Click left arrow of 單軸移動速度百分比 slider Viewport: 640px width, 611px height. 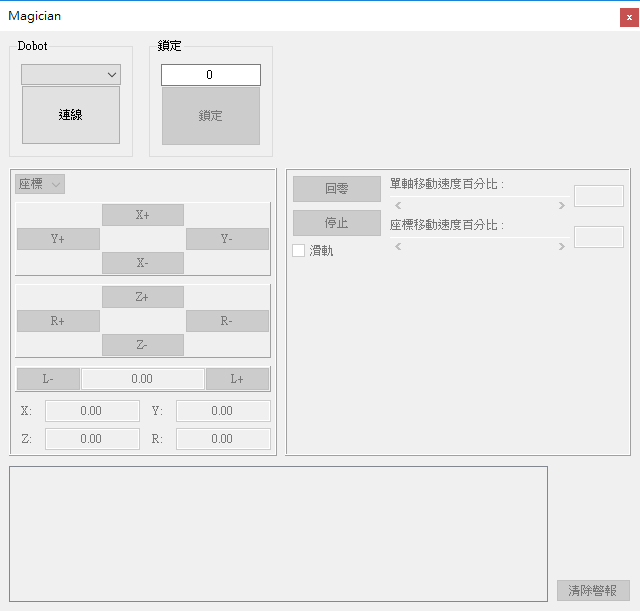[398, 205]
